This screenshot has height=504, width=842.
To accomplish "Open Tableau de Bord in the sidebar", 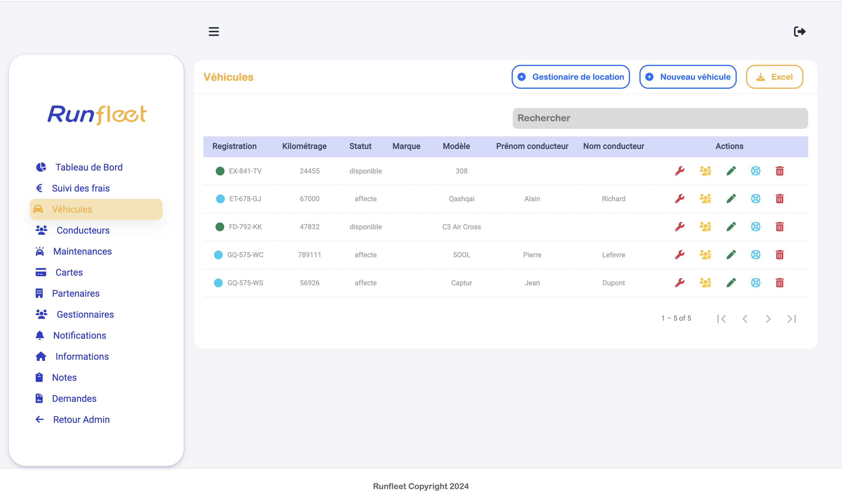I will coord(89,167).
